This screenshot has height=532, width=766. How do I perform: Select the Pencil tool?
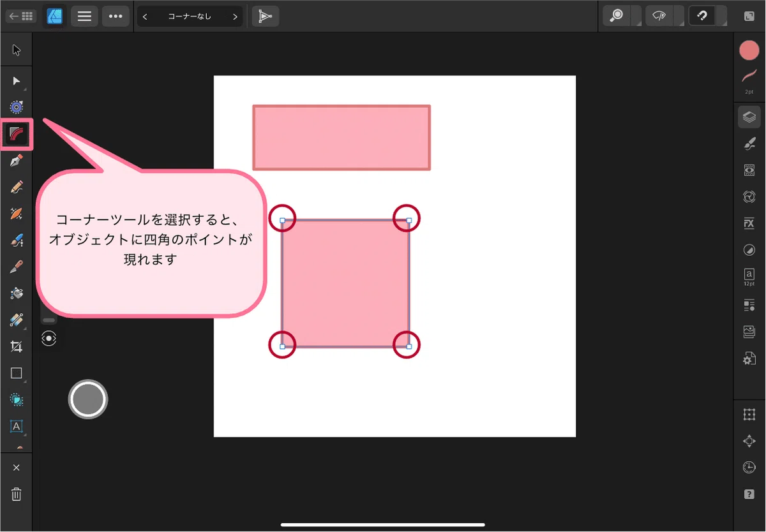17,187
